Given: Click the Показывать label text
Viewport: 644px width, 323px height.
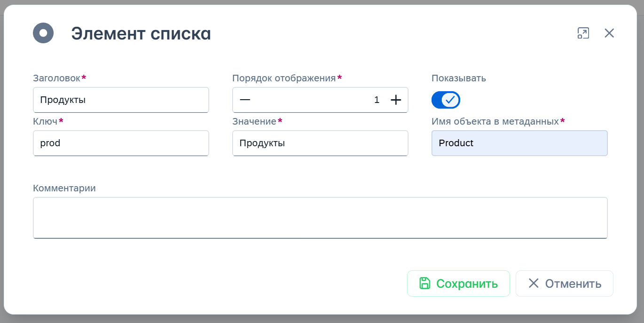Looking at the screenshot, I should [x=458, y=78].
